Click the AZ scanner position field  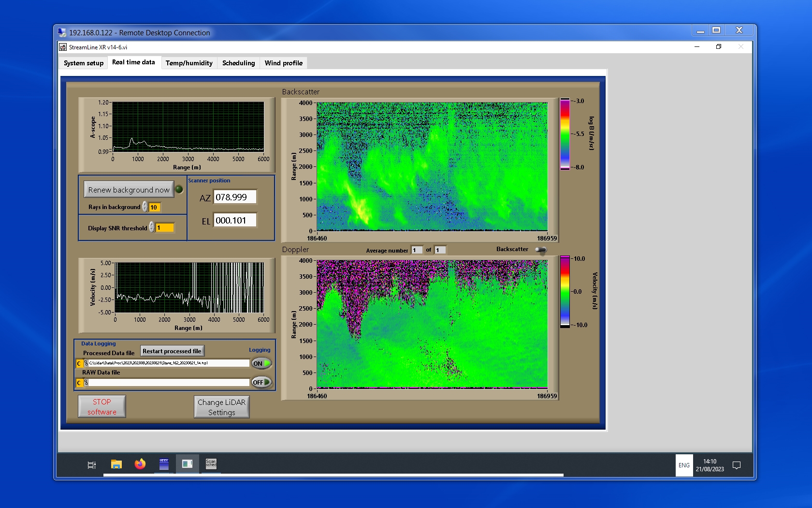(235, 197)
